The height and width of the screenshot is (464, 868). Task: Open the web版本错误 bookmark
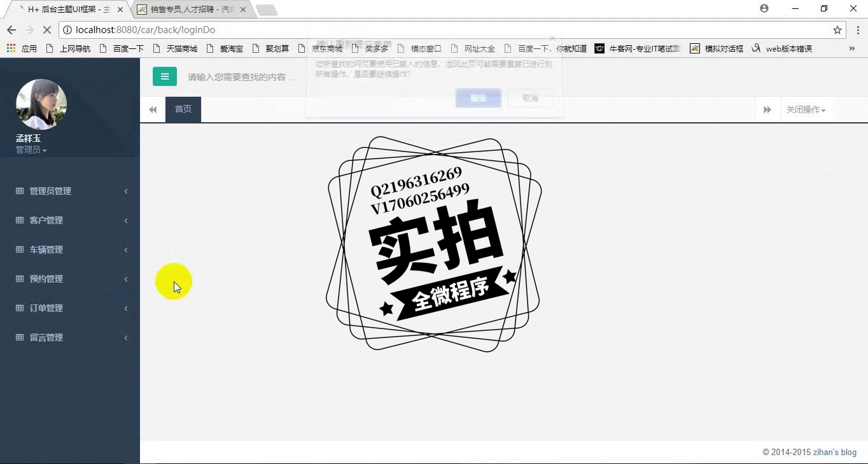781,48
